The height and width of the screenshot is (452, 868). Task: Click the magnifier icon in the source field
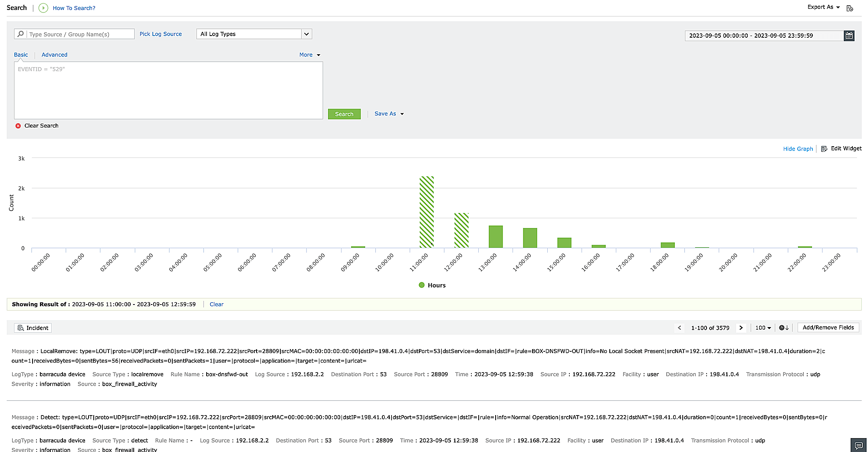point(20,34)
